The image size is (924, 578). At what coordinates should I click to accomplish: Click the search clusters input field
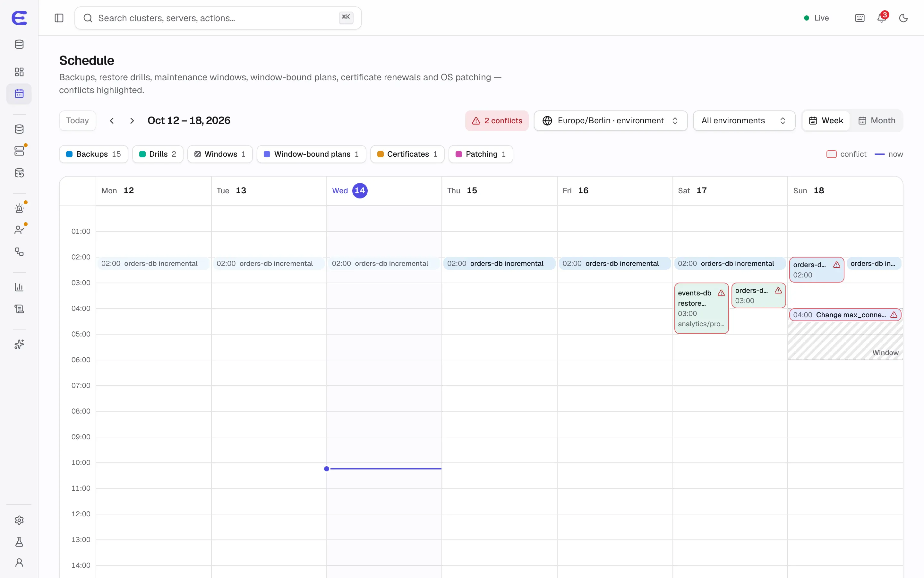pyautogui.click(x=218, y=18)
